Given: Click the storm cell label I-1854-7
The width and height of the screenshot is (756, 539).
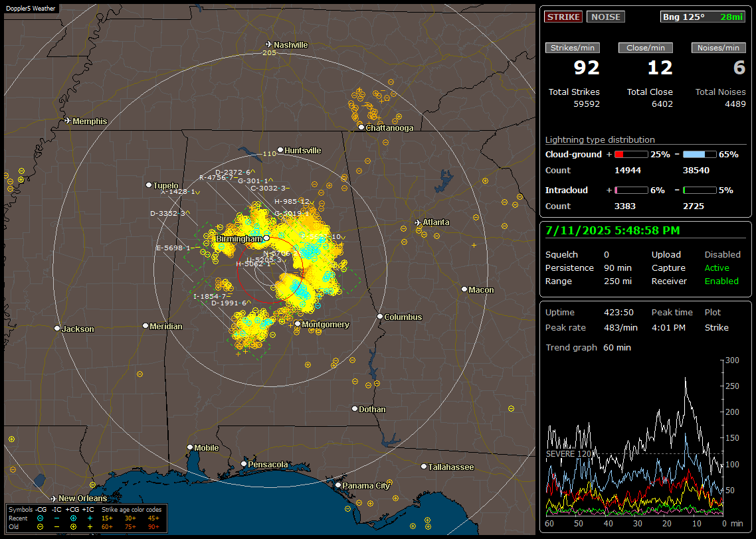Looking at the screenshot, I should tap(210, 296).
